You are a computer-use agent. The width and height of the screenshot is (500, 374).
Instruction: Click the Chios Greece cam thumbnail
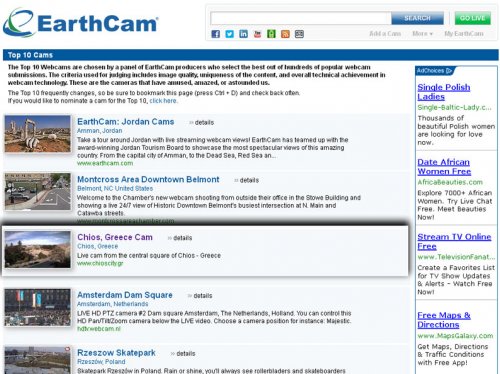coord(38,249)
